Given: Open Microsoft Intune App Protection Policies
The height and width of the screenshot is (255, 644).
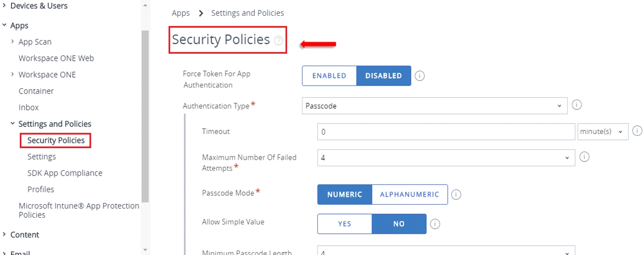Looking at the screenshot, I should (79, 210).
